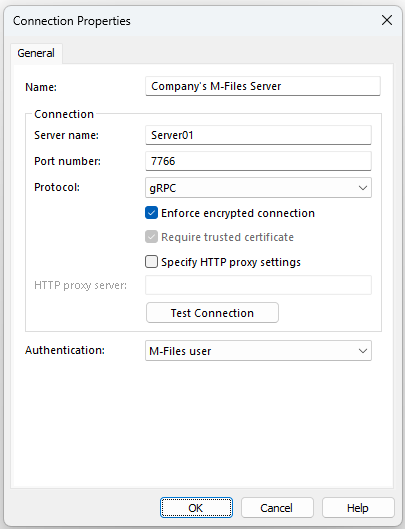This screenshot has width=405, height=529.
Task: Open the Protocol gRPC combo box
Action: point(259,188)
